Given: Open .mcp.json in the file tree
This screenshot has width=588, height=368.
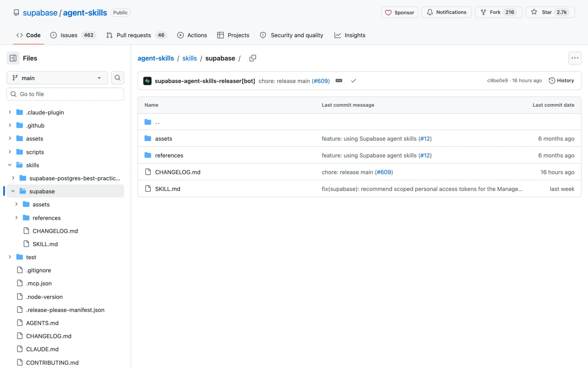Looking at the screenshot, I should (x=39, y=283).
